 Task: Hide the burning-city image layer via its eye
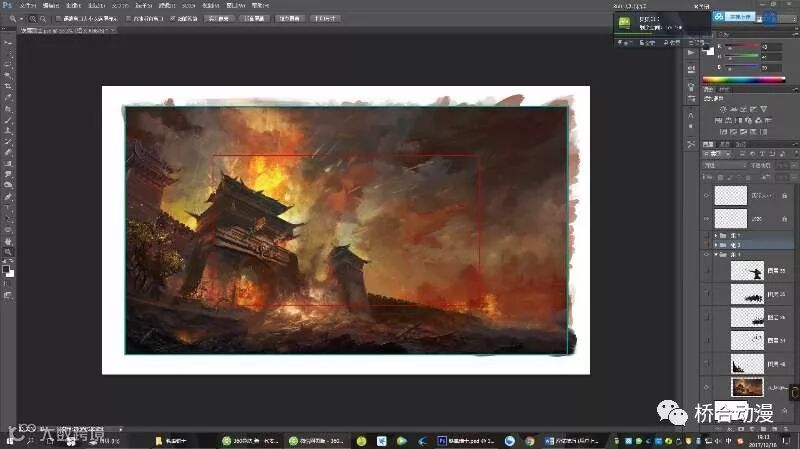pyautogui.click(x=707, y=387)
